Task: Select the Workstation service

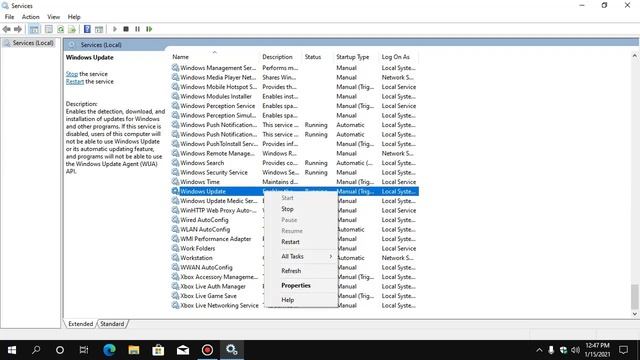Action: click(218, 258)
